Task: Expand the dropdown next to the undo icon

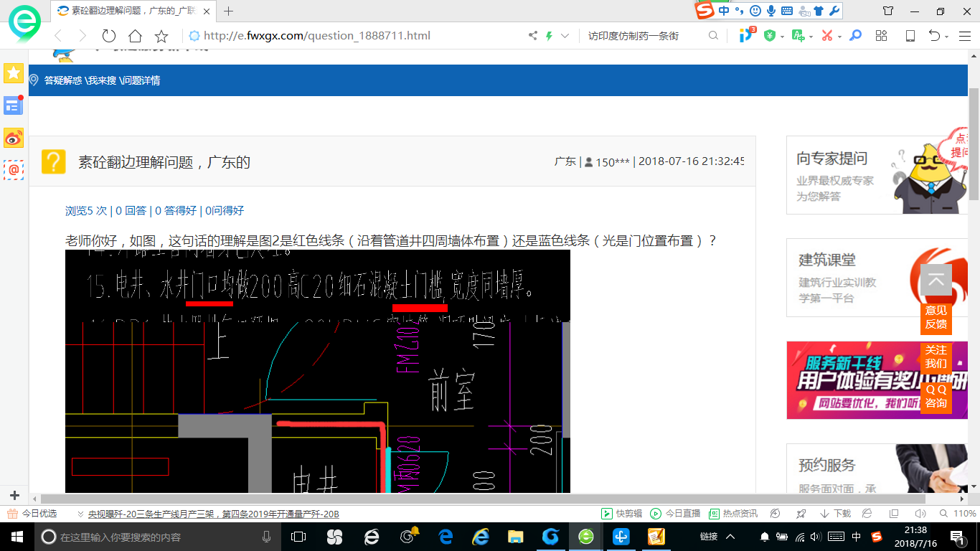Action: pyautogui.click(x=947, y=37)
